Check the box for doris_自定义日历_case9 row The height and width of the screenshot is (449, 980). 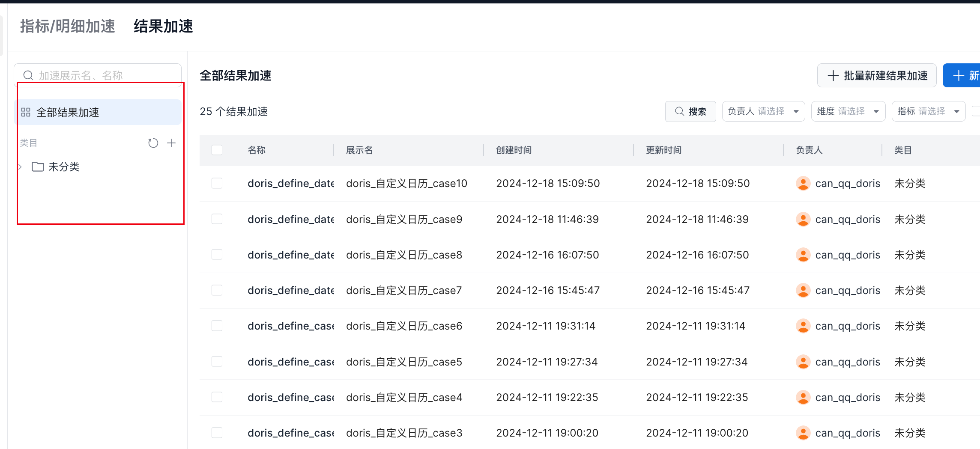pos(217,219)
